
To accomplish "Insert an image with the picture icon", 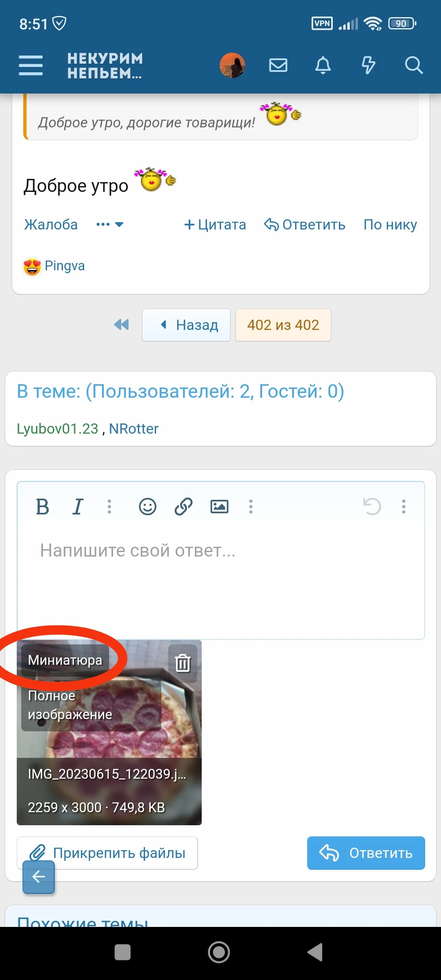I will click(x=219, y=507).
